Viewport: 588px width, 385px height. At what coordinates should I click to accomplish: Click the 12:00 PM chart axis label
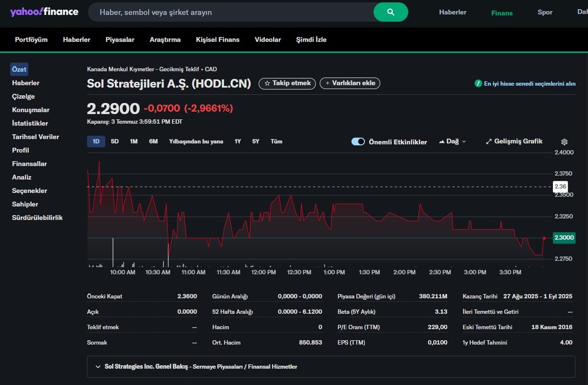click(x=263, y=272)
